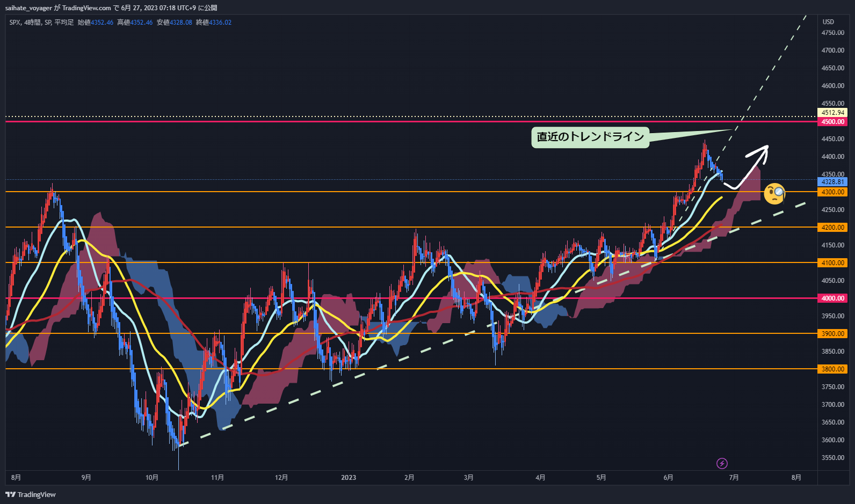855x504 pixels.
Task: Open the TradingView logo at bottom left
Action: (31, 494)
